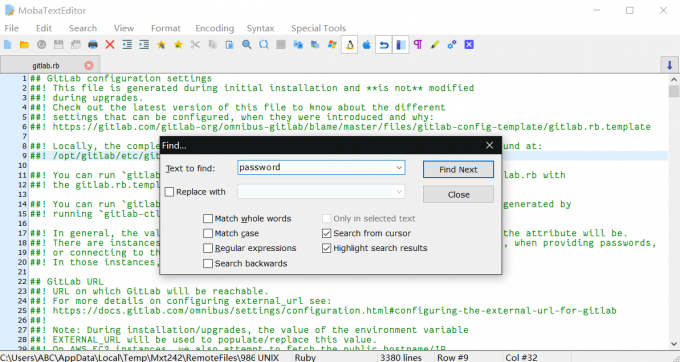Open the Syntax menu
The height and width of the screenshot is (362, 680).
point(261,28)
